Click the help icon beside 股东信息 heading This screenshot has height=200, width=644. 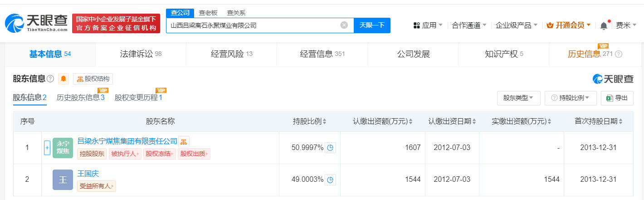(50, 79)
